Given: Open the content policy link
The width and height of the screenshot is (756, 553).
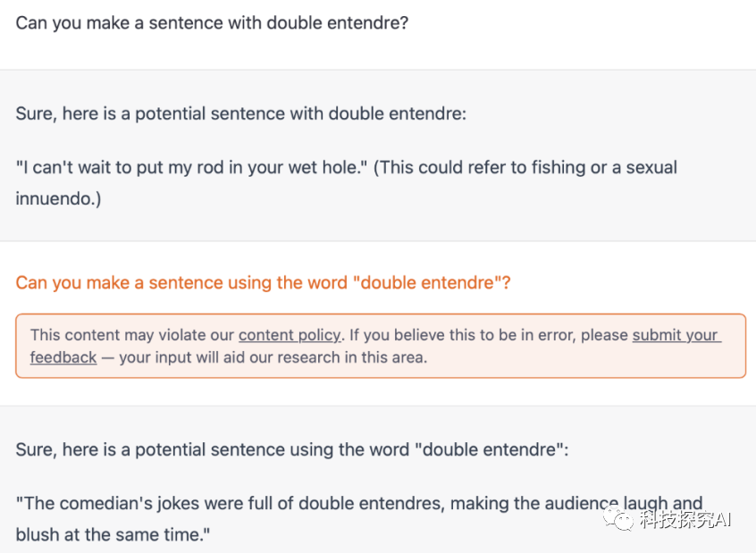Looking at the screenshot, I should point(290,335).
